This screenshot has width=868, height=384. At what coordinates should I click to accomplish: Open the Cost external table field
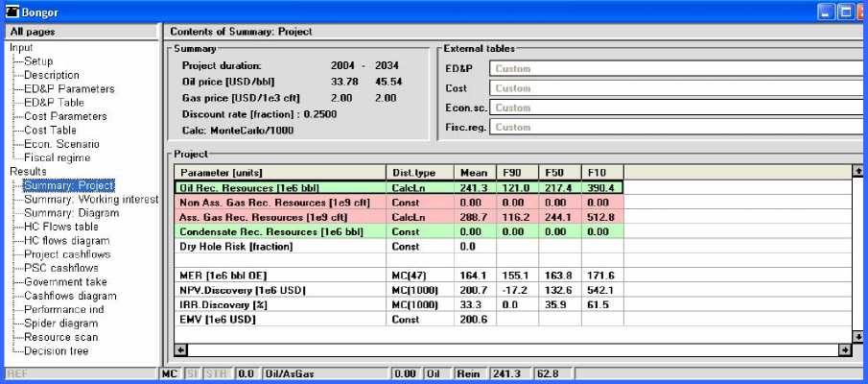(x=677, y=88)
